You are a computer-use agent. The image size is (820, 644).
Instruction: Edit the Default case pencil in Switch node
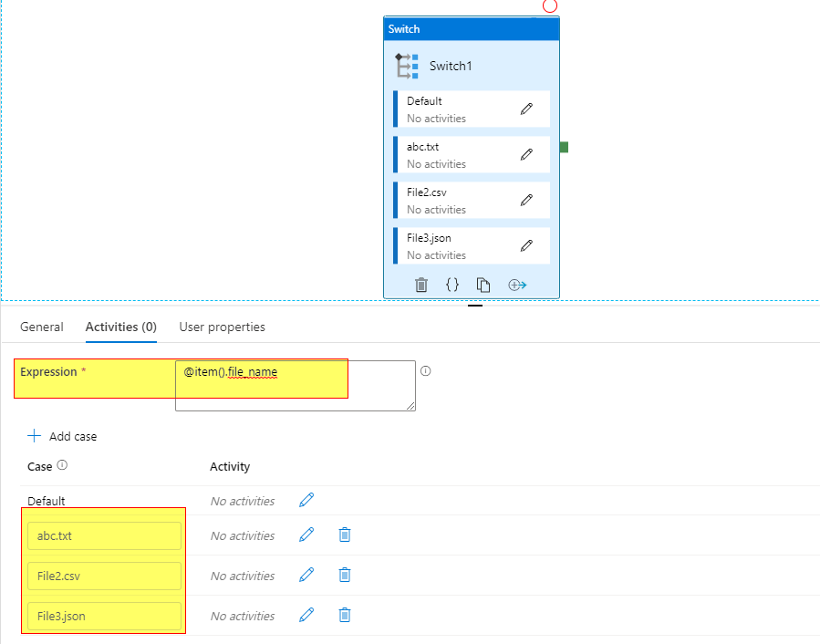tap(526, 107)
